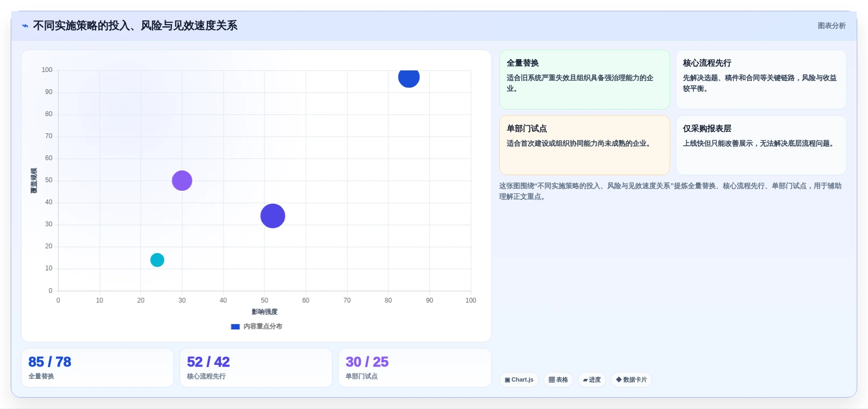Click the teal bubble at impact strength 24
Viewport: 868px width, 409px height.
(157, 260)
